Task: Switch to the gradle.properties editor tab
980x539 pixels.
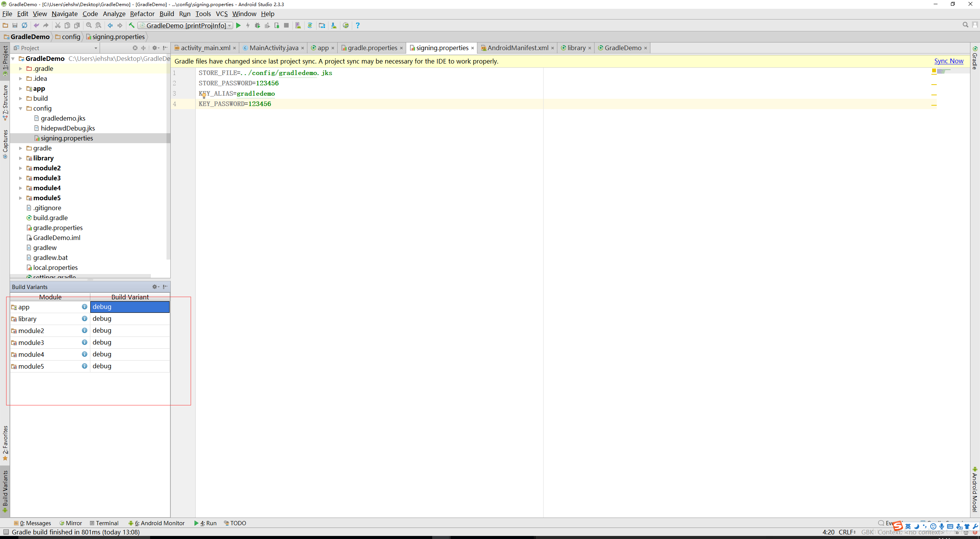Action: coord(372,48)
